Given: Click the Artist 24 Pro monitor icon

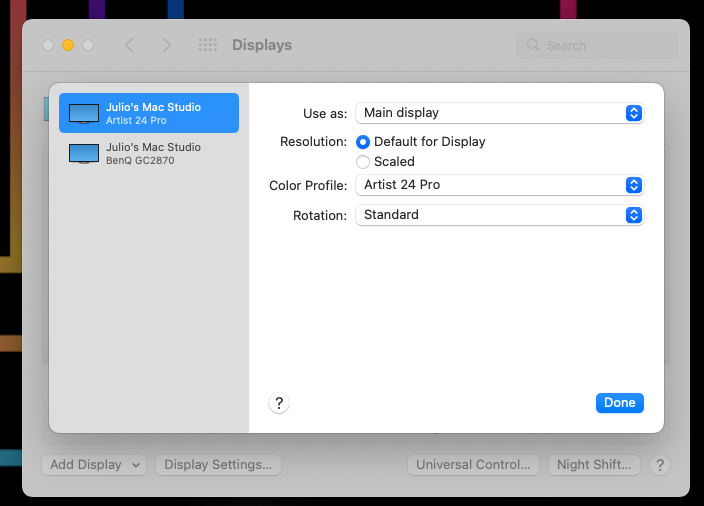Looking at the screenshot, I should pyautogui.click(x=84, y=114).
